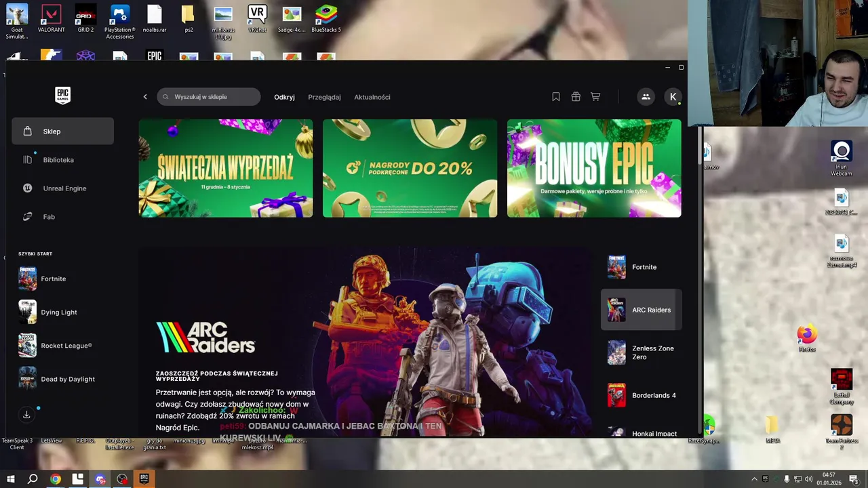Open the notification center on the taskbar

click(x=854, y=479)
